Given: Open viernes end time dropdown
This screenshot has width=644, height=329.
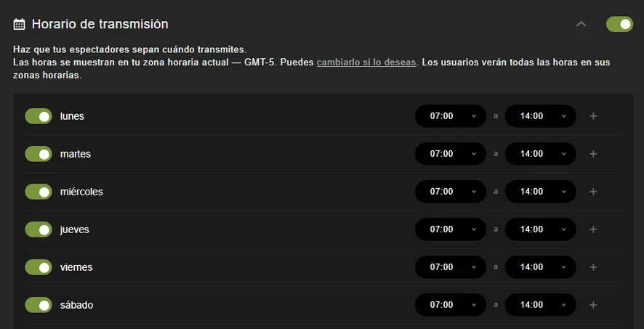Looking at the screenshot, I should 540,267.
